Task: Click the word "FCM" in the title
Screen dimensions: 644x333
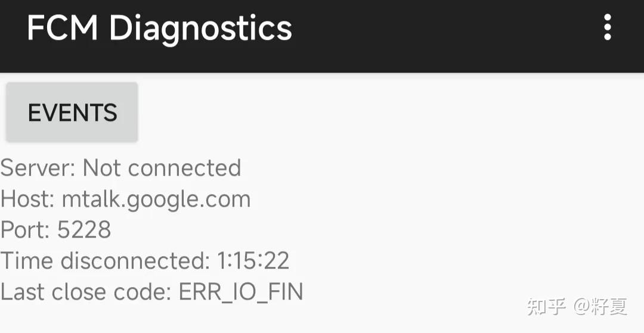Action: pos(62,28)
